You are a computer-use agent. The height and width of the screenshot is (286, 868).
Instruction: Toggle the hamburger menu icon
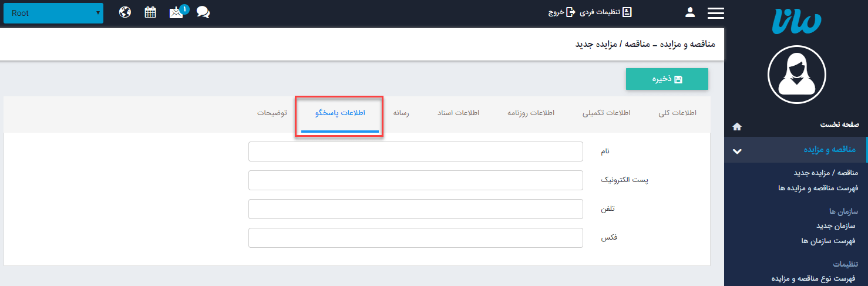pyautogui.click(x=716, y=13)
